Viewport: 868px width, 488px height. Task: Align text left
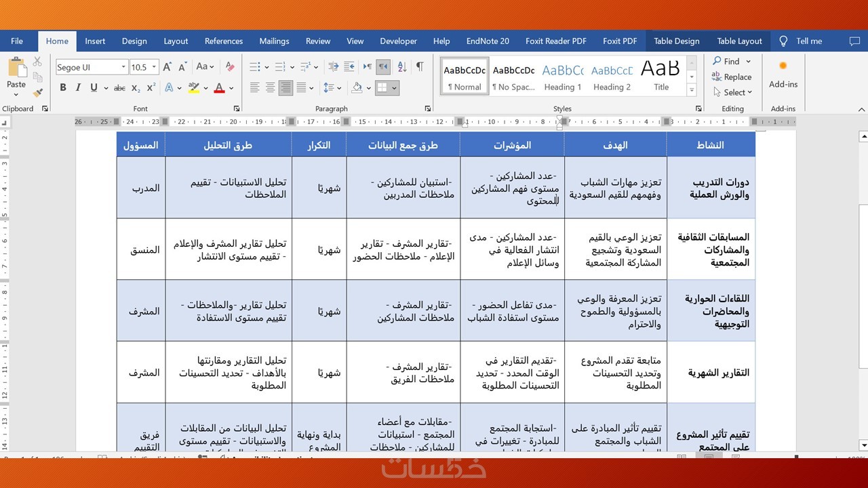coord(255,87)
